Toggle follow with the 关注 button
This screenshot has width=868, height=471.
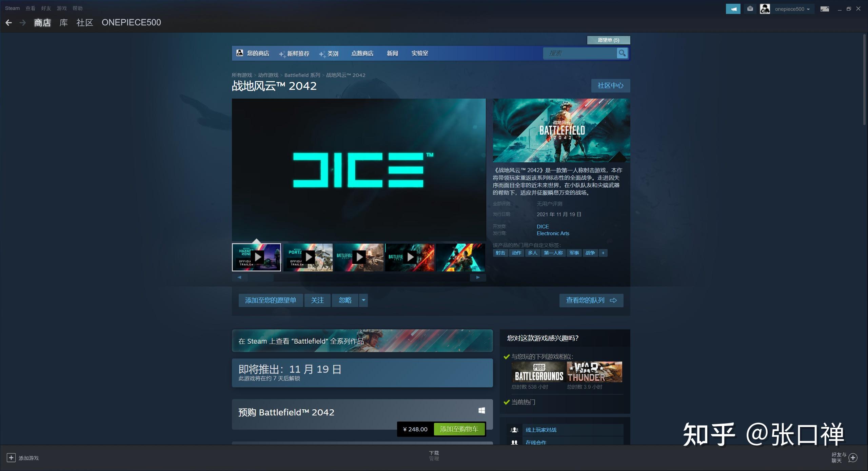click(x=317, y=300)
